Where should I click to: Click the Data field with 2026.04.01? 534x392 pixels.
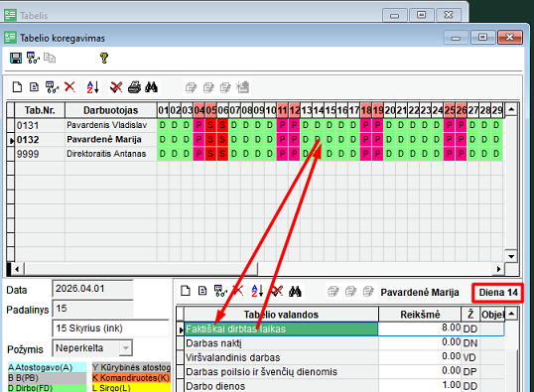pos(92,289)
